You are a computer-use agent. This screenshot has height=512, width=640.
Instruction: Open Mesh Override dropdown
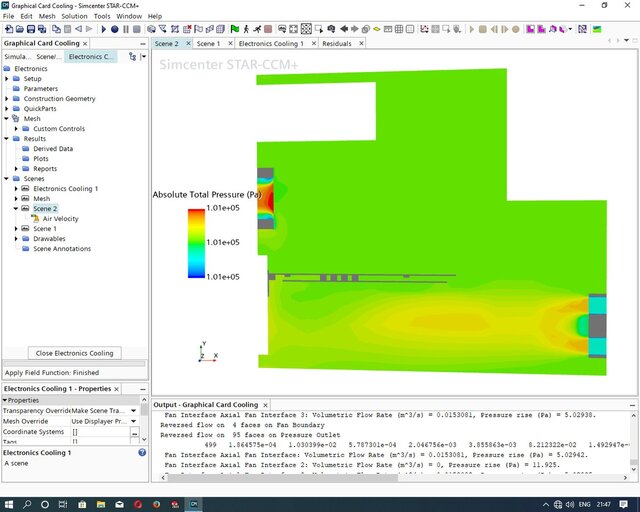(x=133, y=421)
